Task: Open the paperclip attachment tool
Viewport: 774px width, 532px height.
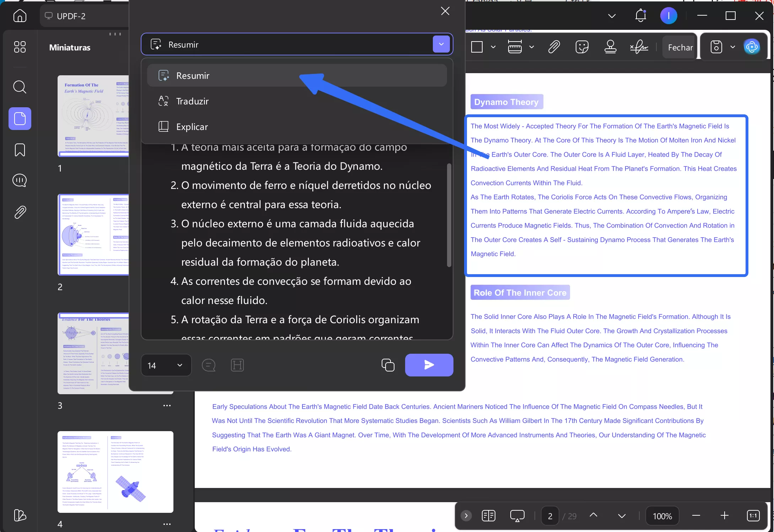Action: (553, 47)
